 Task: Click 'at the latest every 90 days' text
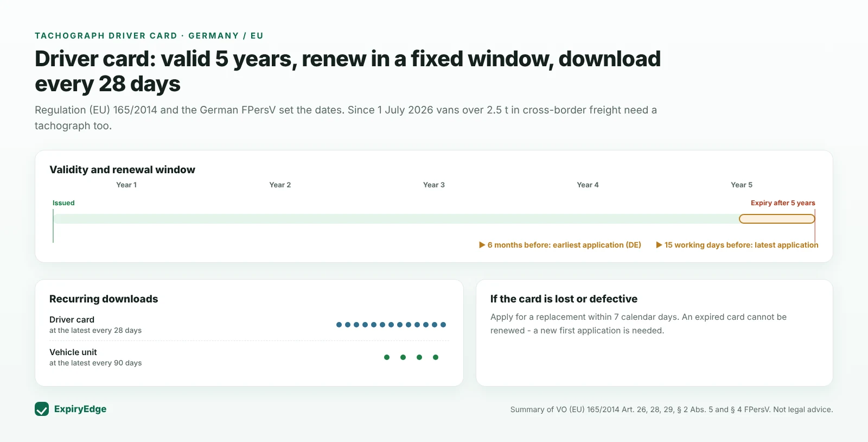point(95,363)
